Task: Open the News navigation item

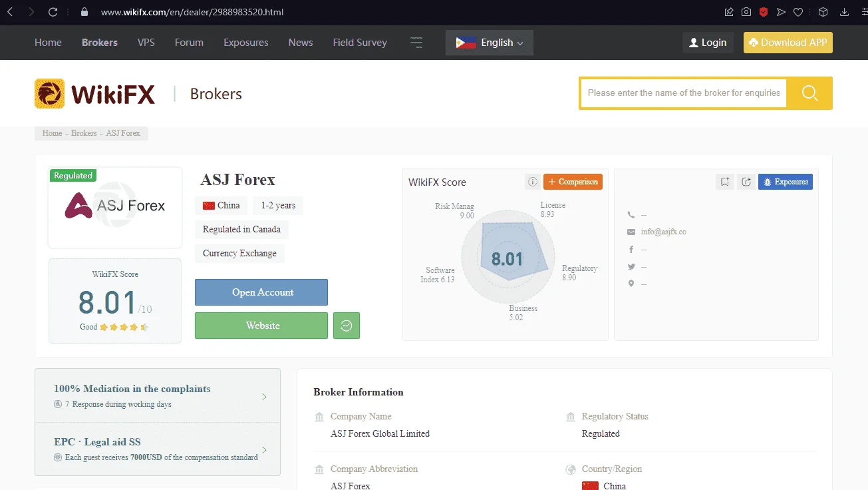Action: click(301, 43)
